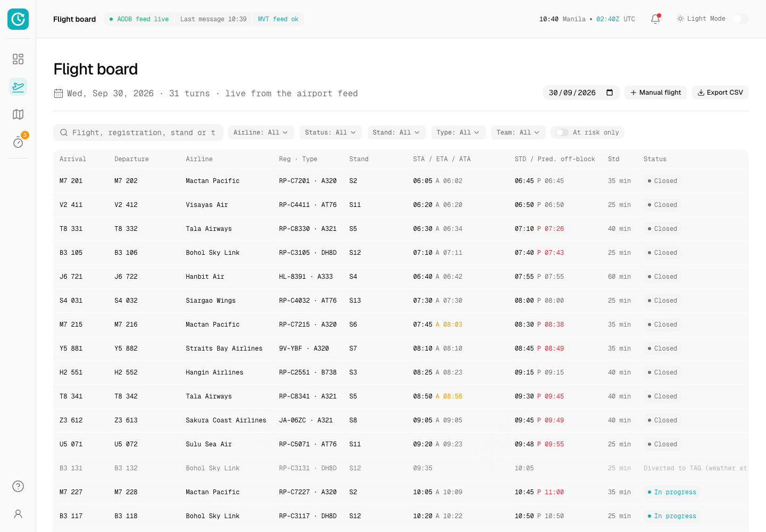Viewport: 766px width, 532px height.
Task: Click the app logo in the sidebar
Action: [x=18, y=19]
